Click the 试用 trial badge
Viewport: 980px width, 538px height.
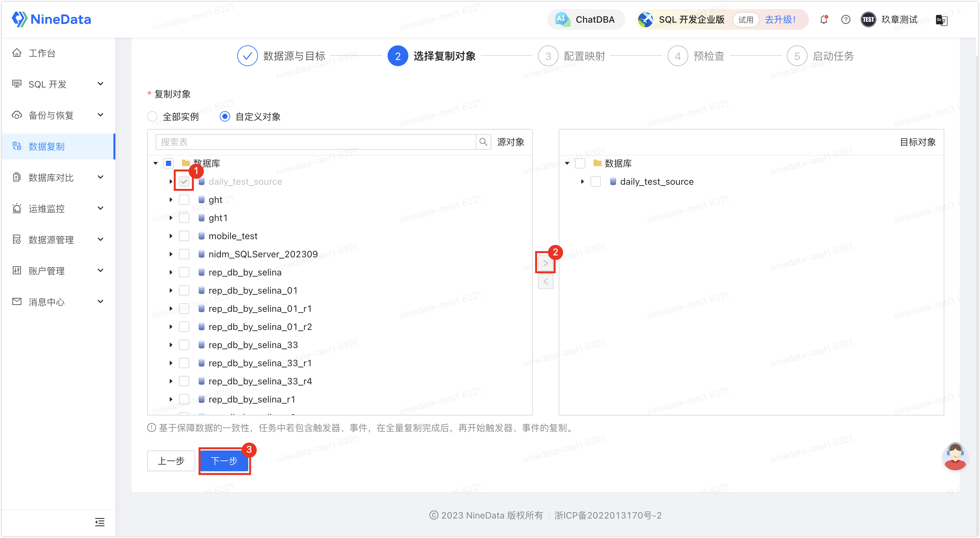click(x=745, y=19)
